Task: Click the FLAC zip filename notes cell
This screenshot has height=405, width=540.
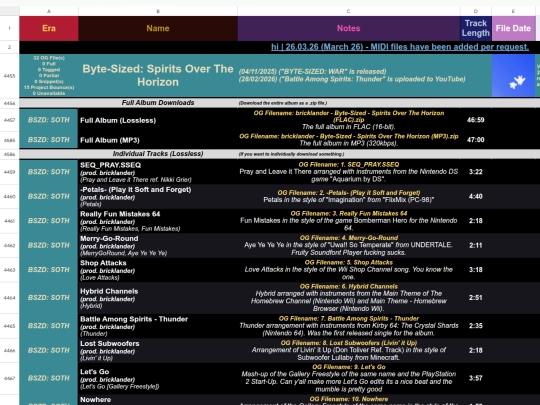Action: click(349, 120)
